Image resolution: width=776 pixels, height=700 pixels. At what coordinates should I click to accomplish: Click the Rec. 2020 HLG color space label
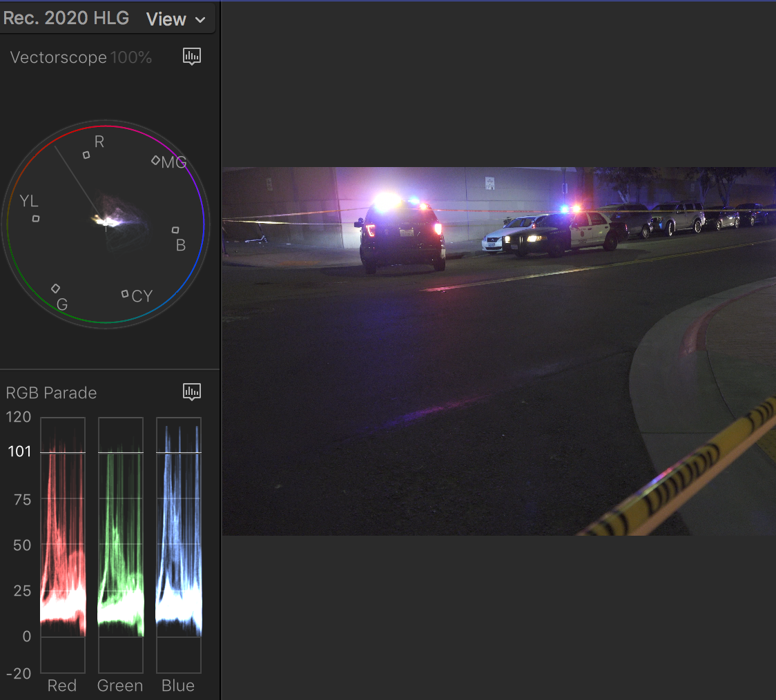[x=66, y=19]
